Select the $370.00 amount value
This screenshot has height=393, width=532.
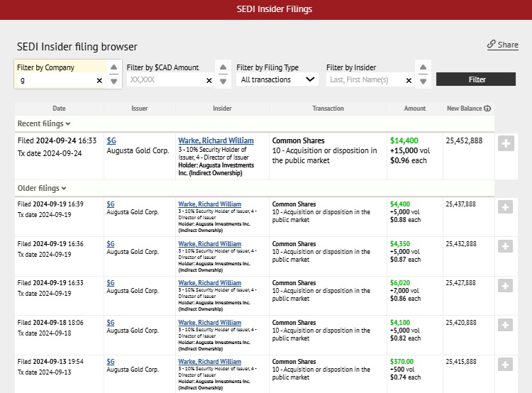[x=401, y=362]
